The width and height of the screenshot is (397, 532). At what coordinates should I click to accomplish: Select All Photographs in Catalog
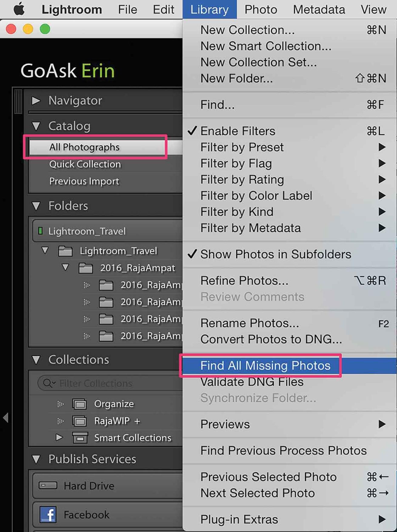(x=84, y=147)
